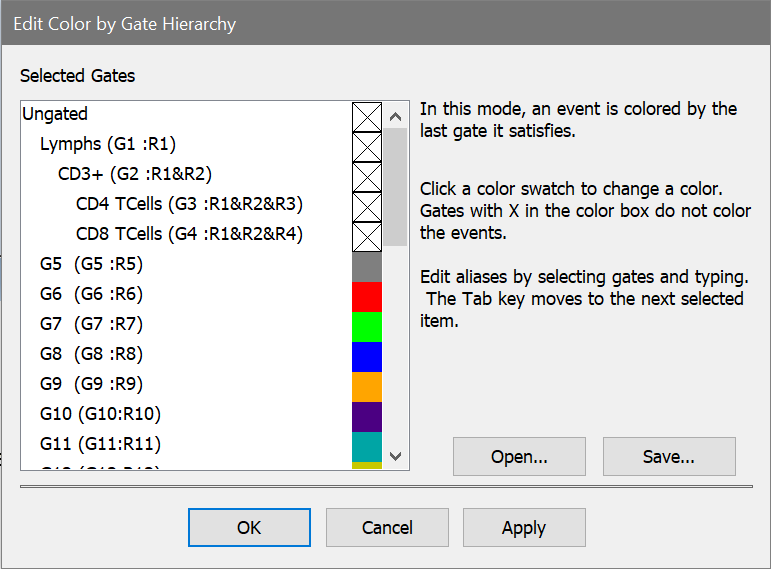
Task: Click the gate list scroll up arrow
Action: click(x=395, y=117)
